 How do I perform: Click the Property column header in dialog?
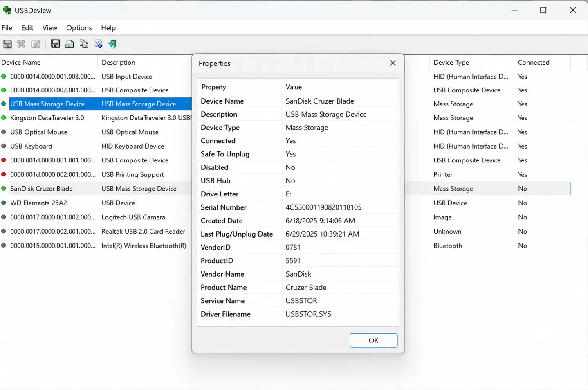tap(240, 87)
